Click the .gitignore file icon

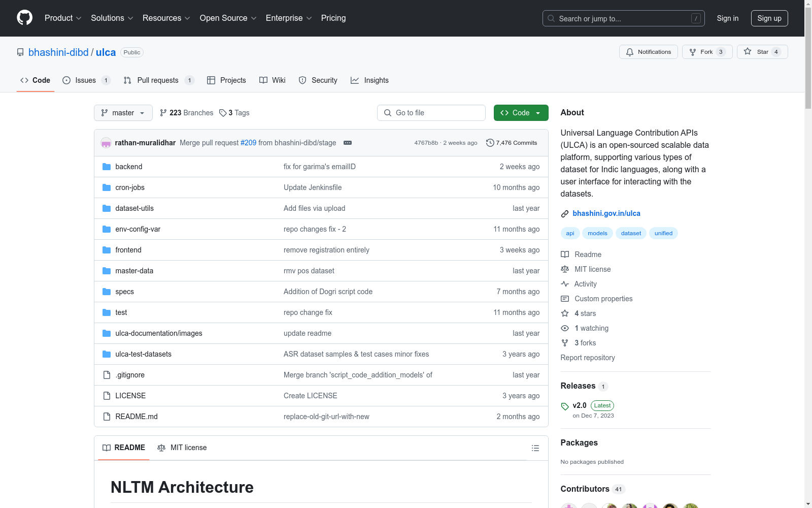coord(107,375)
